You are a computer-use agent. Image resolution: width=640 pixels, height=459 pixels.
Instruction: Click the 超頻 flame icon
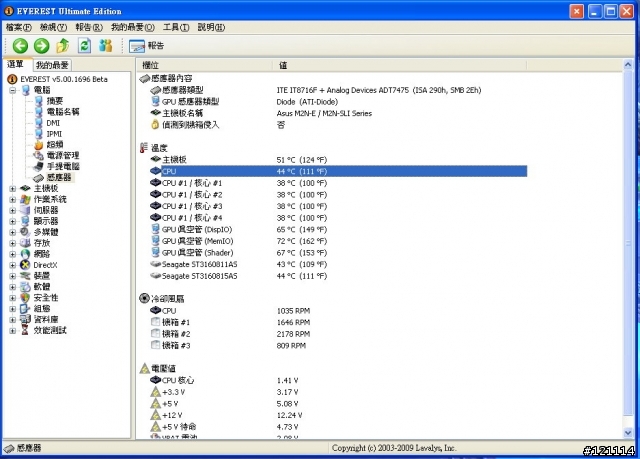[38, 144]
